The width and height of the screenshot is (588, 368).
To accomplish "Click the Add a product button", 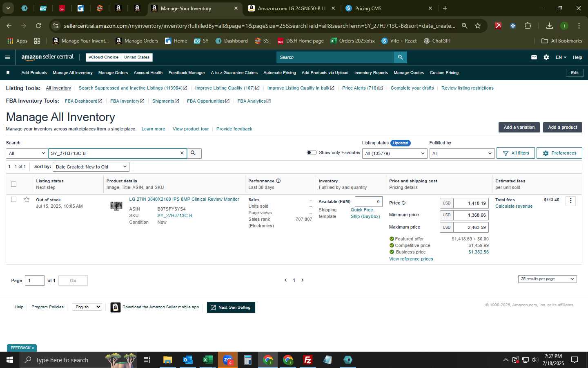I will pos(562,127).
